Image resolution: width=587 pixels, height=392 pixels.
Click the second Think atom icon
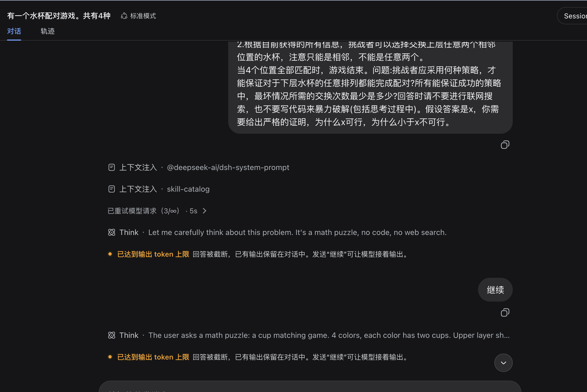click(x=112, y=335)
